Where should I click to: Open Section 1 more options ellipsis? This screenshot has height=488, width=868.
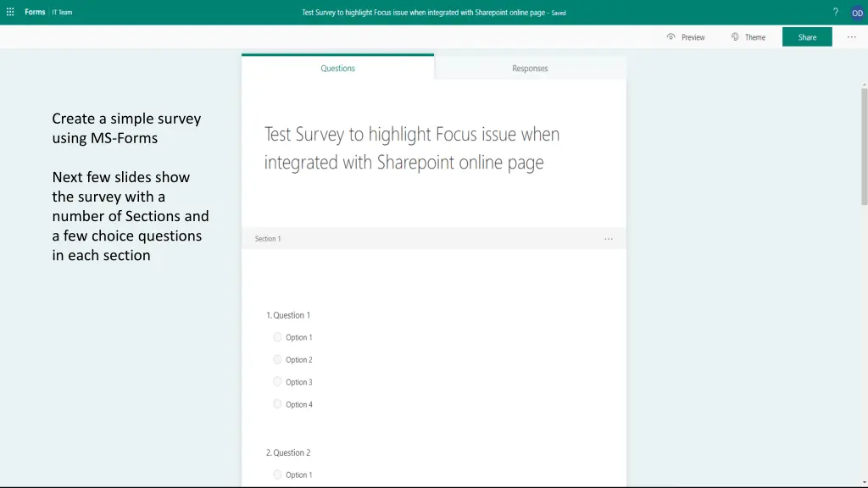(608, 239)
